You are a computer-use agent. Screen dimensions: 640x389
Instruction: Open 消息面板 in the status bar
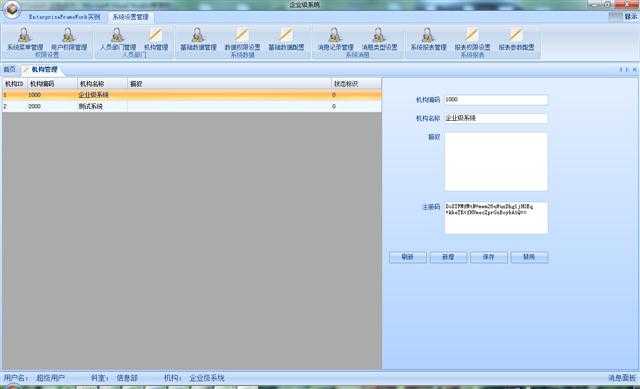pos(622,378)
